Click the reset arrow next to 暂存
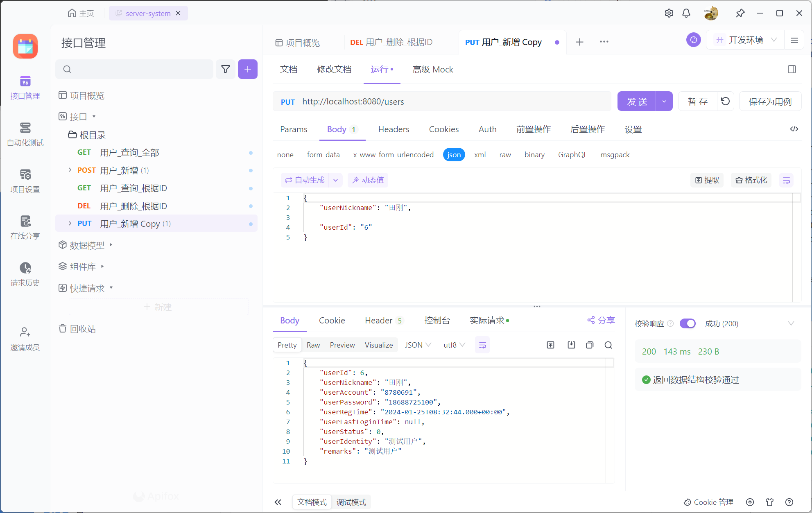This screenshot has height=513, width=812. click(x=725, y=101)
